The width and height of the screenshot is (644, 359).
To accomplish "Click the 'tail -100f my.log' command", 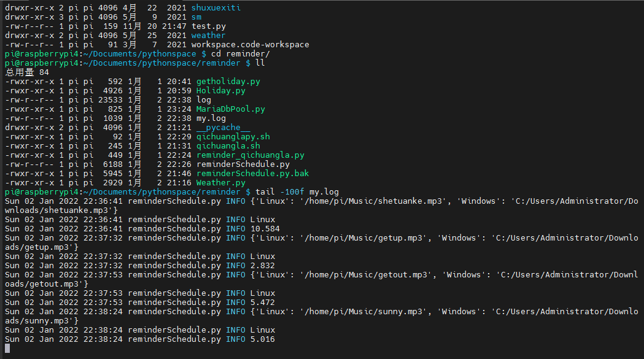I will tap(297, 192).
